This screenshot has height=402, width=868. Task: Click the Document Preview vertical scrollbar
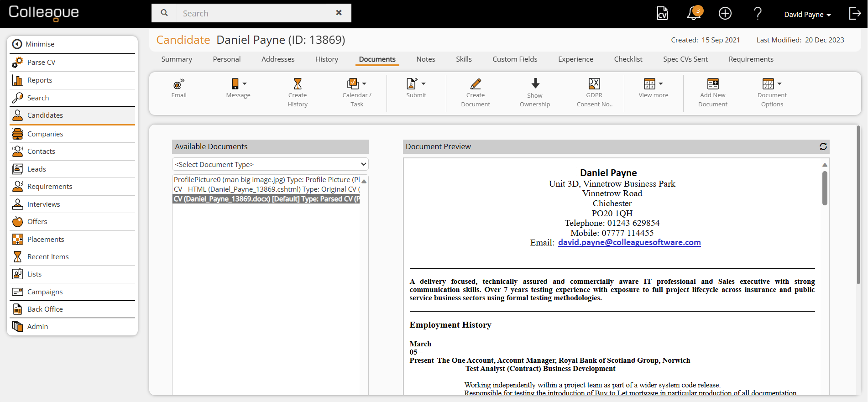point(825,188)
